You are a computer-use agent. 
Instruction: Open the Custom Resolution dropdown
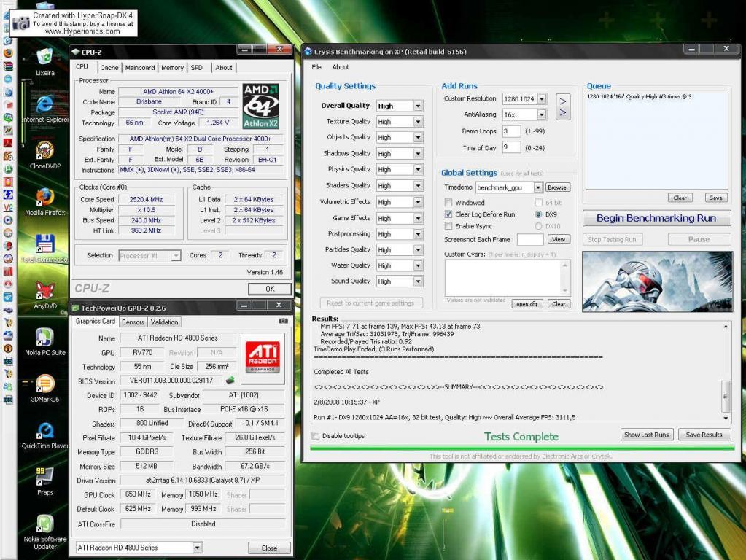(x=542, y=99)
